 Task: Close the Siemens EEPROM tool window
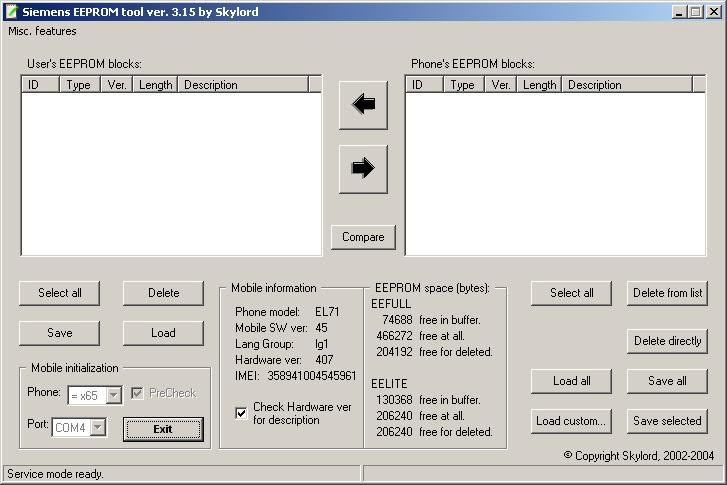click(713, 12)
